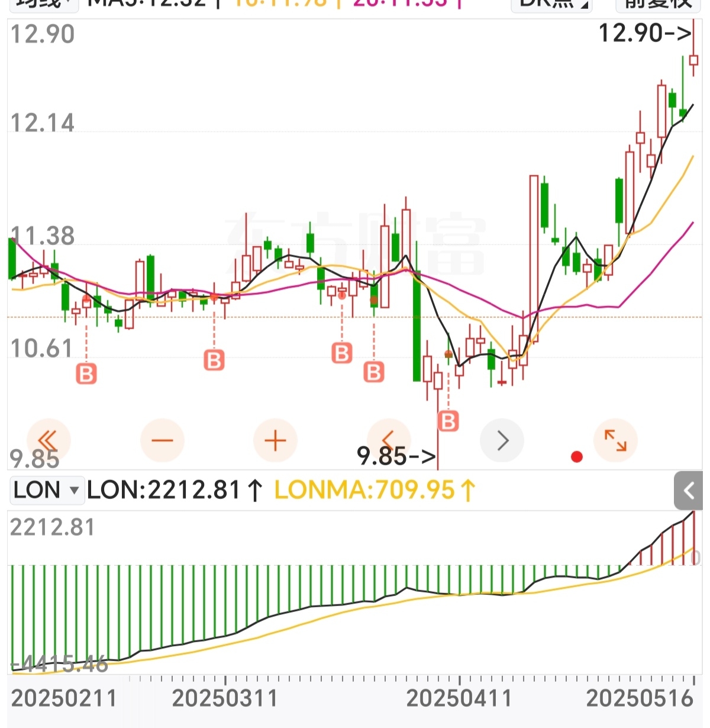Tap the 12.90-> high price annotation
The image size is (710, 728).
pyautogui.click(x=645, y=33)
